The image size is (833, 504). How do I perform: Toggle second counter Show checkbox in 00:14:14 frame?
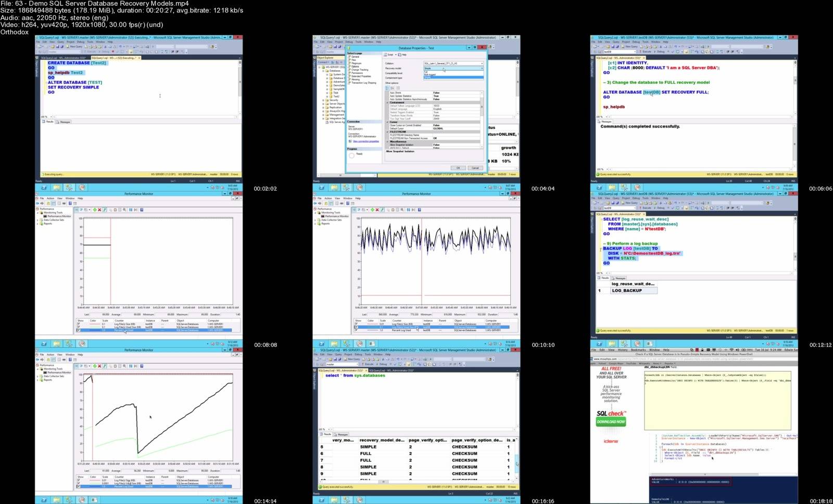pyautogui.click(x=79, y=483)
